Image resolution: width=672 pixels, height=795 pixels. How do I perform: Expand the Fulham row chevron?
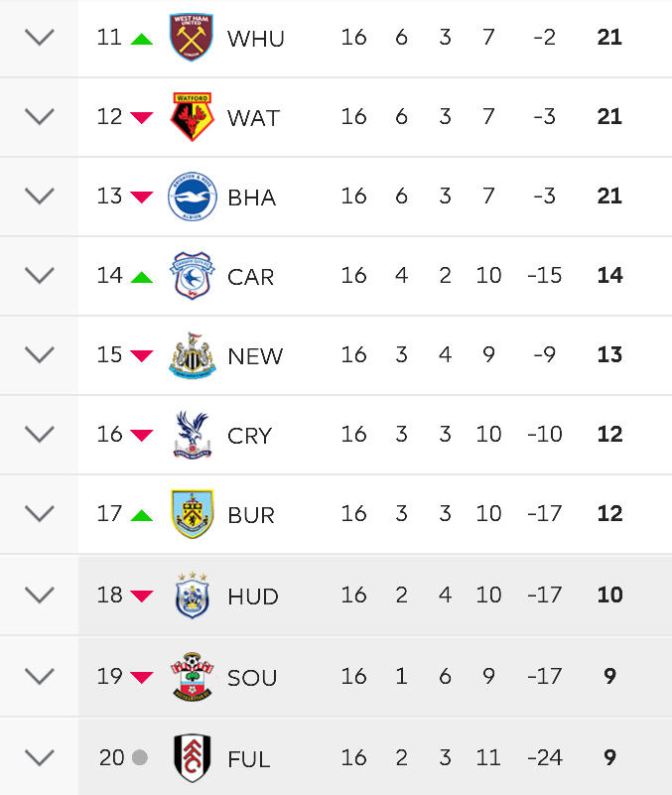(40, 758)
